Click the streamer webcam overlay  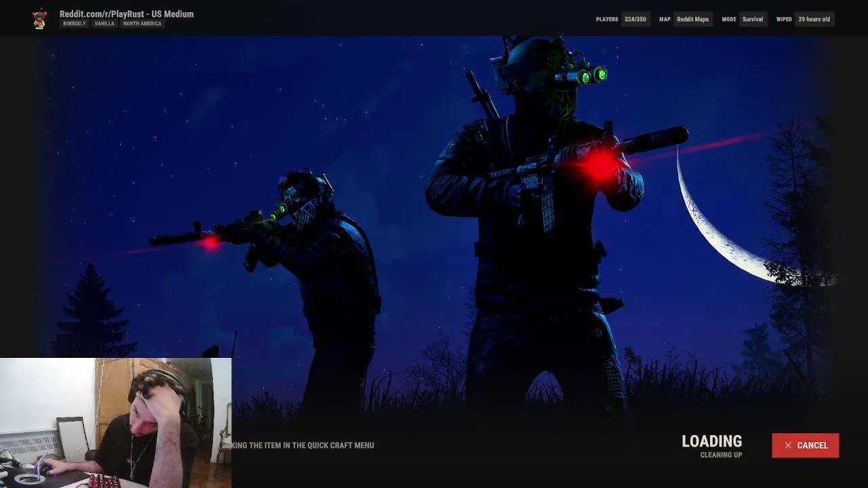pos(115,423)
